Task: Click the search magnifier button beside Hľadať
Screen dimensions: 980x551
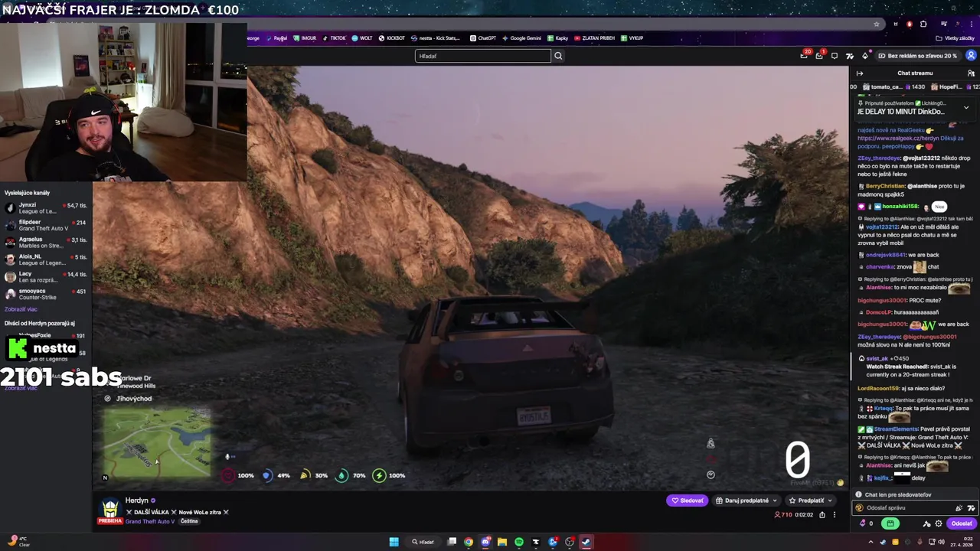Action: pos(558,56)
